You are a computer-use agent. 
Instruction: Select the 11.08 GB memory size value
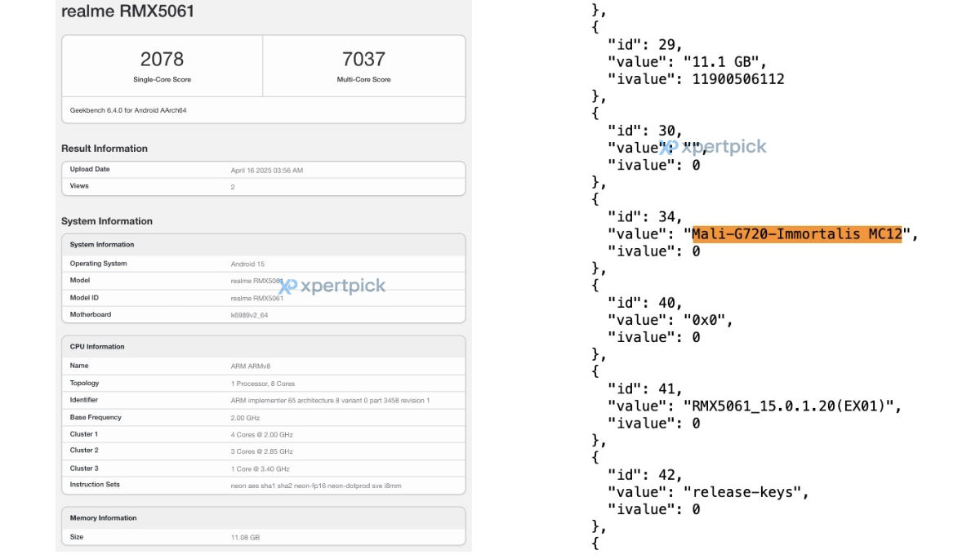[x=246, y=538]
